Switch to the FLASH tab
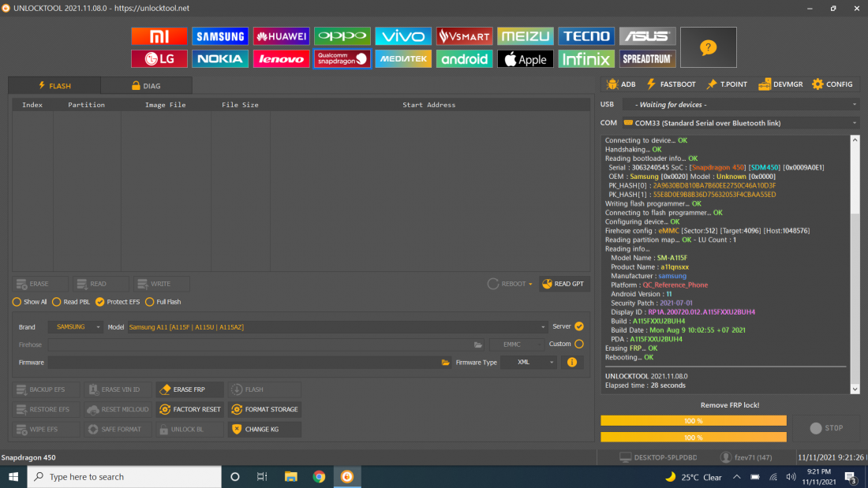868x488 pixels. tap(54, 86)
